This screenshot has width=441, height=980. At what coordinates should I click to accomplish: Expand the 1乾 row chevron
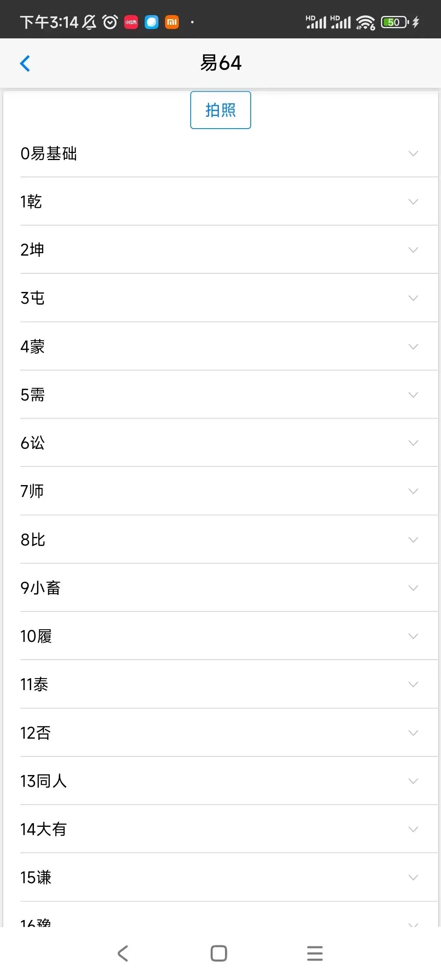[x=413, y=202]
